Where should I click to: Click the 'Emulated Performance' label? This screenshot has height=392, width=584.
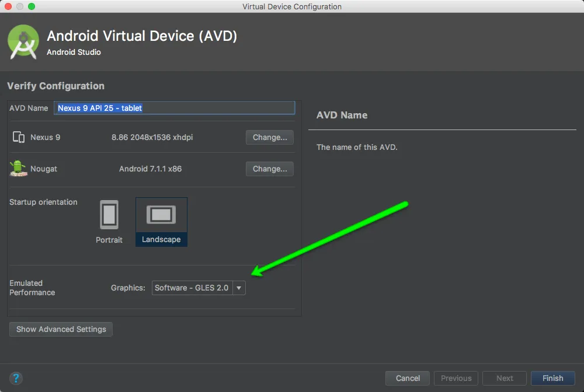point(32,288)
